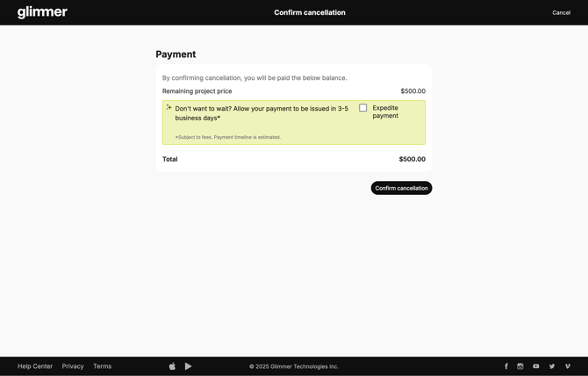Click the sparkle icon in expedite banner

point(169,107)
